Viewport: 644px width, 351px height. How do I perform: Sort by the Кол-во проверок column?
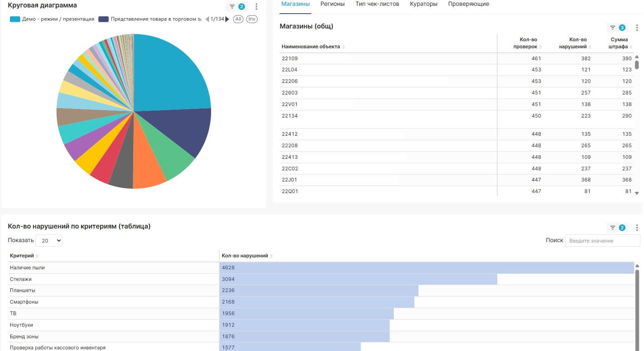tap(528, 43)
